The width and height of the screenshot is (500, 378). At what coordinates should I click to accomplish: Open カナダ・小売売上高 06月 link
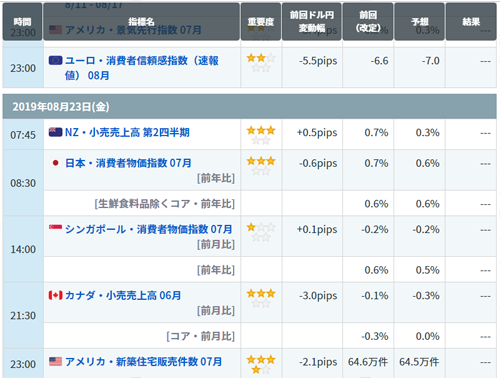(123, 295)
